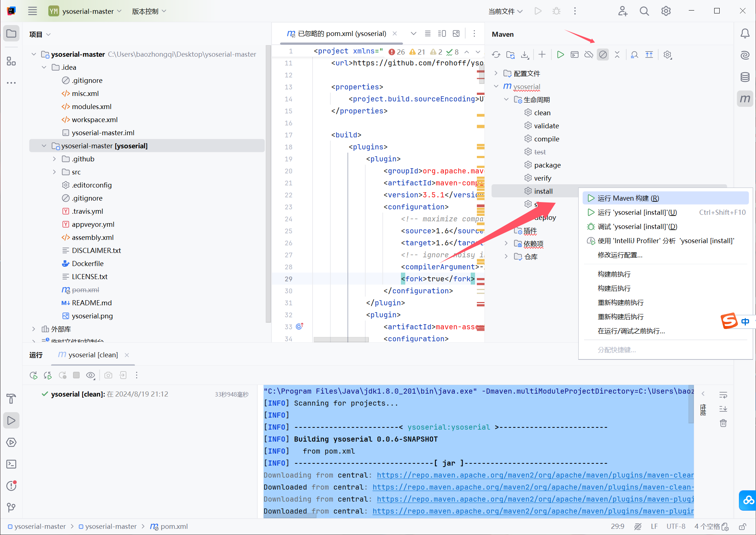Screen dimensions: 756x535
Task: Open Git version control tool window
Action: coord(11,507)
